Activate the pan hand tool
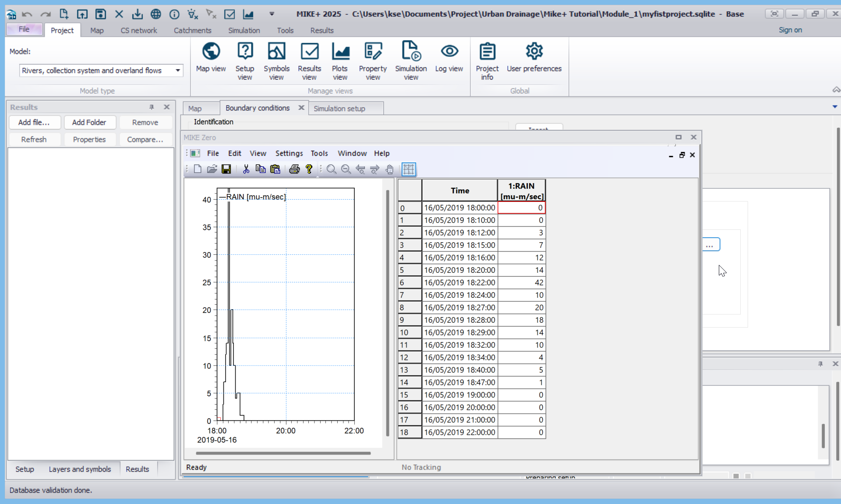This screenshot has height=504, width=841. pos(389,169)
